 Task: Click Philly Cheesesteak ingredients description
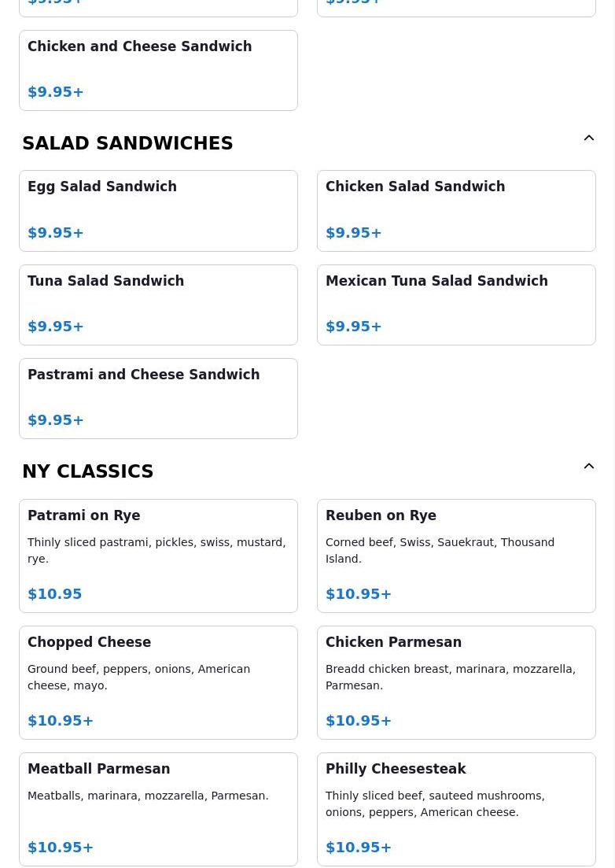click(x=435, y=803)
